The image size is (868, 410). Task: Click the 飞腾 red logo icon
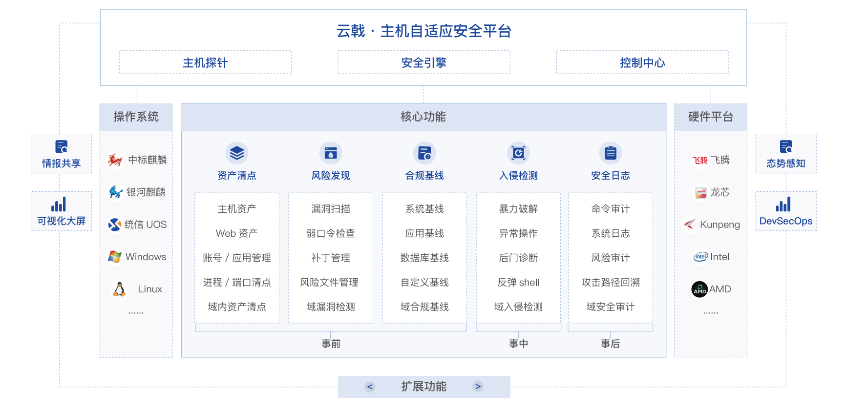pos(699,160)
